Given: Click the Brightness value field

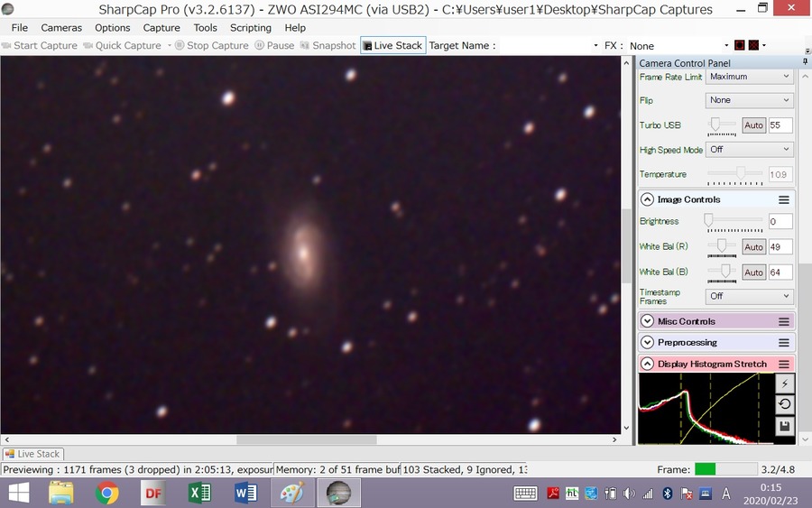Looking at the screenshot, I should click(780, 222).
